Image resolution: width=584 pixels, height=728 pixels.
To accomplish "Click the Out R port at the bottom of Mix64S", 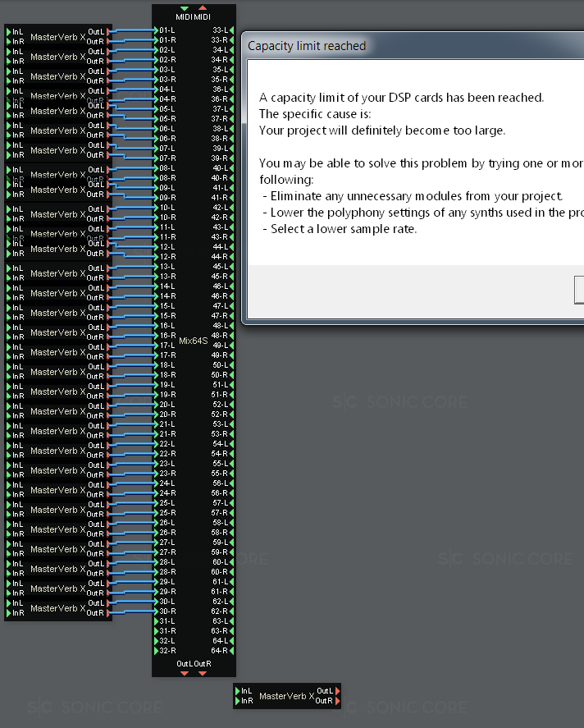I will [x=203, y=673].
